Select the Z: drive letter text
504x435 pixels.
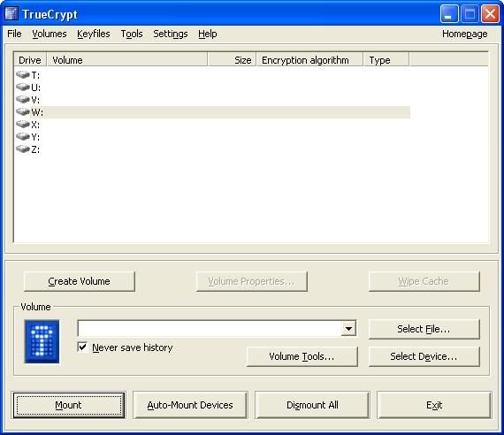35,149
